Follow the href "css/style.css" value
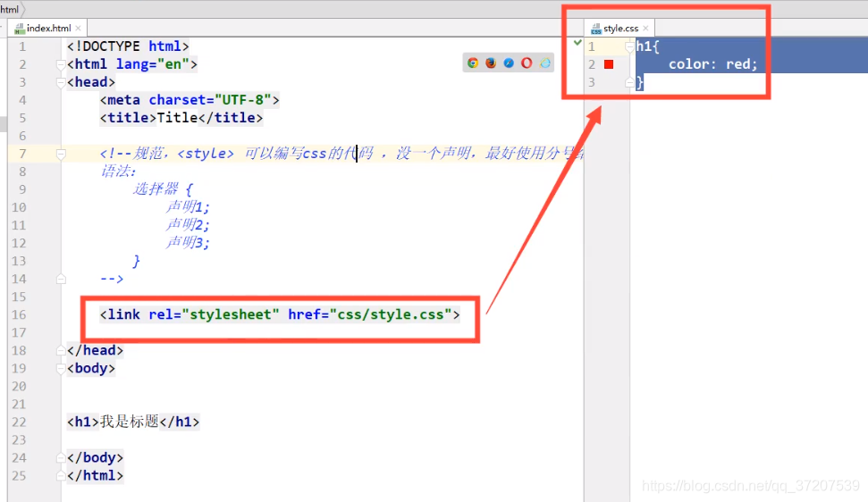The width and height of the screenshot is (868, 502). [391, 314]
